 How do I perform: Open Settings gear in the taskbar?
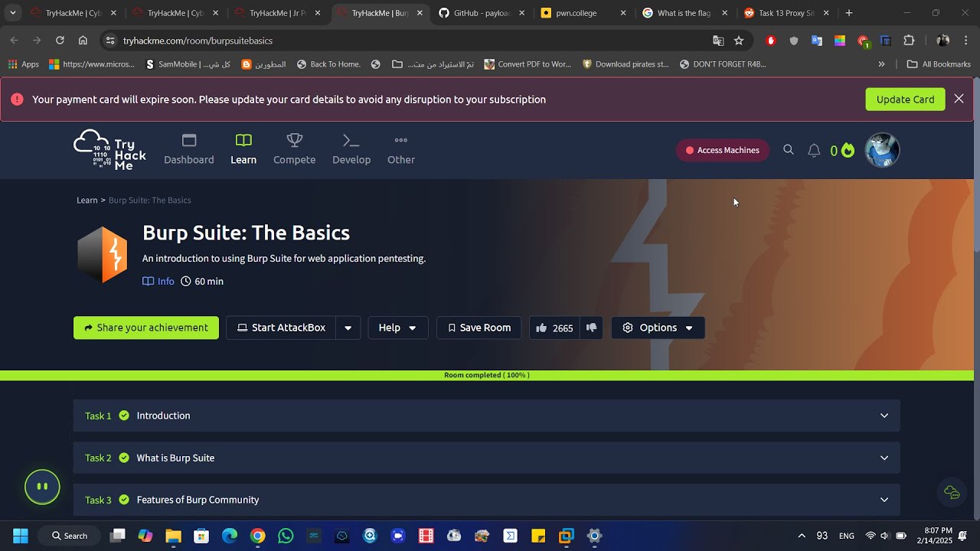point(595,536)
